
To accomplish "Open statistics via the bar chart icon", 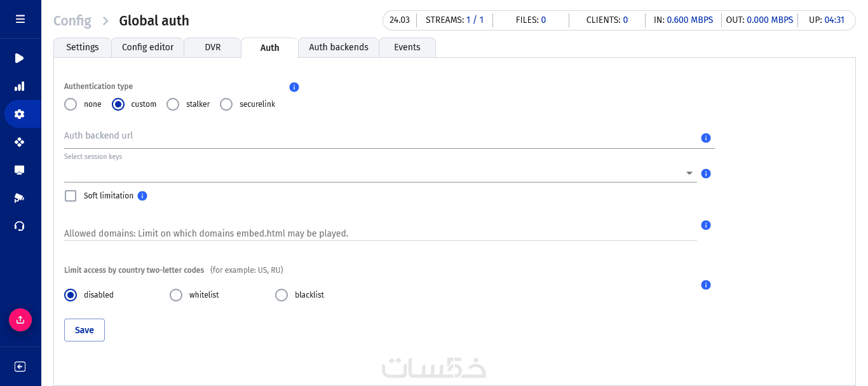I will pos(20,86).
